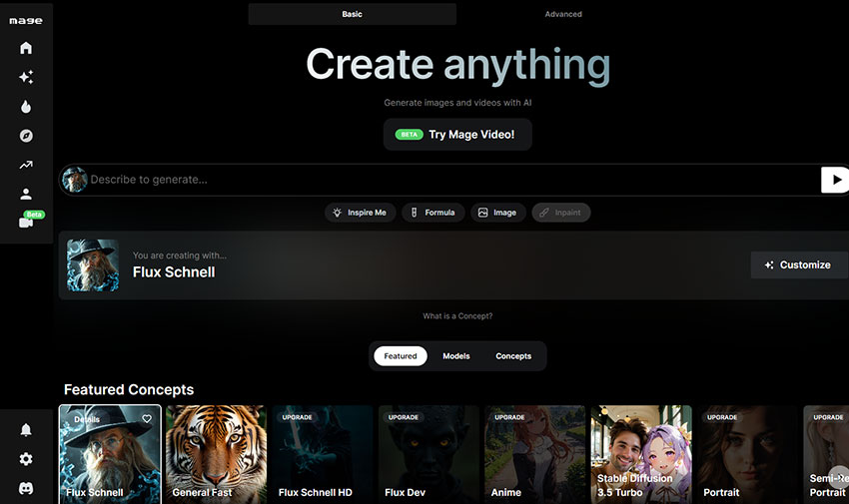Favorite Flux Schnell with heart icon
The width and height of the screenshot is (849, 504).
click(x=147, y=418)
